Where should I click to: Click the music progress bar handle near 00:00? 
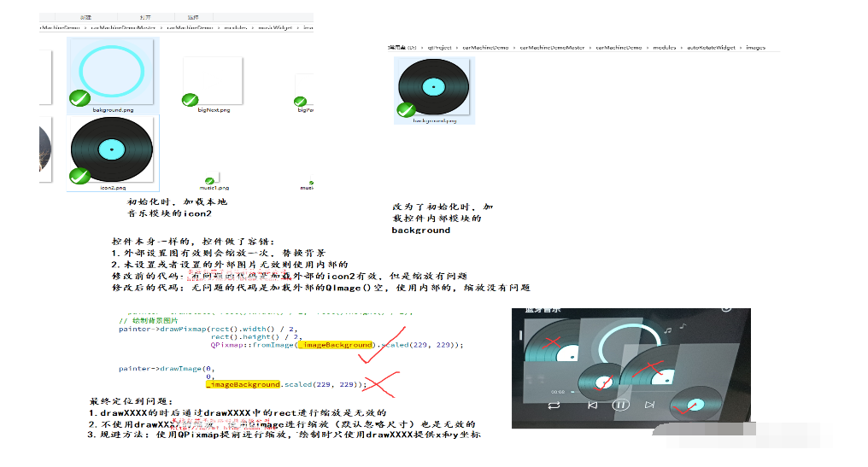[x=572, y=392]
